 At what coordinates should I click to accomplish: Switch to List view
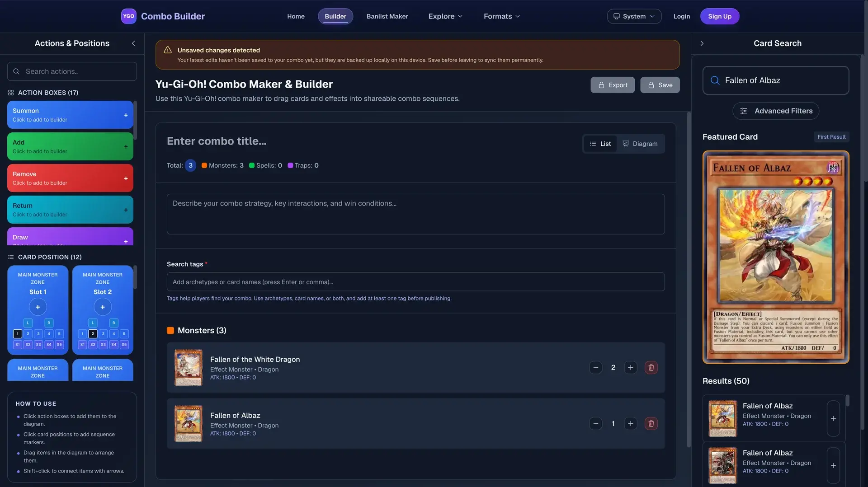point(600,144)
